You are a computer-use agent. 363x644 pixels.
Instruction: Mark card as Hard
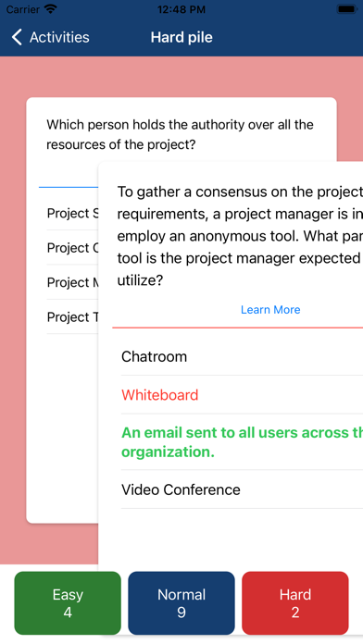pos(295,603)
